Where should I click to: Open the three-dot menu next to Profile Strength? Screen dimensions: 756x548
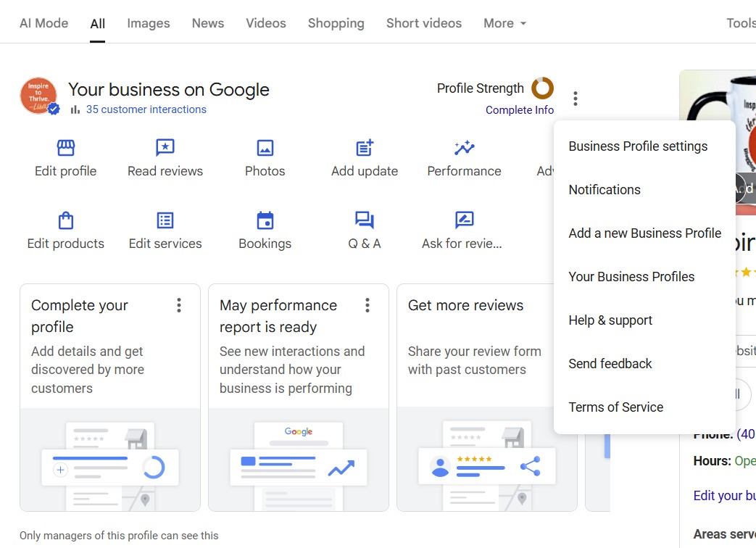coord(576,99)
